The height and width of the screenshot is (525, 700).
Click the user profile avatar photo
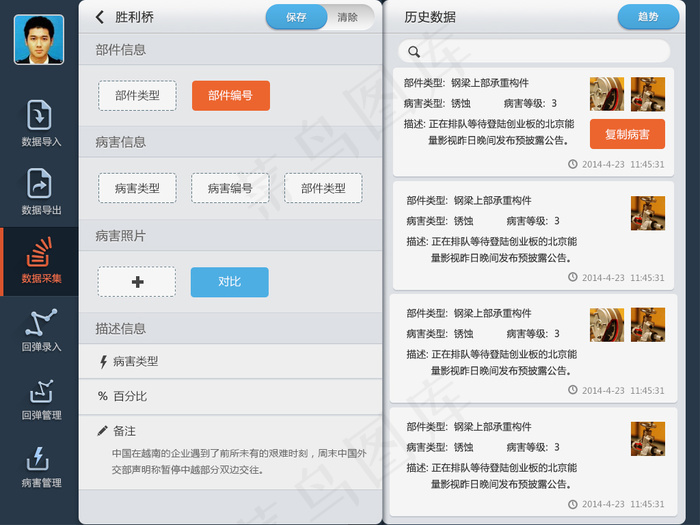click(x=39, y=40)
